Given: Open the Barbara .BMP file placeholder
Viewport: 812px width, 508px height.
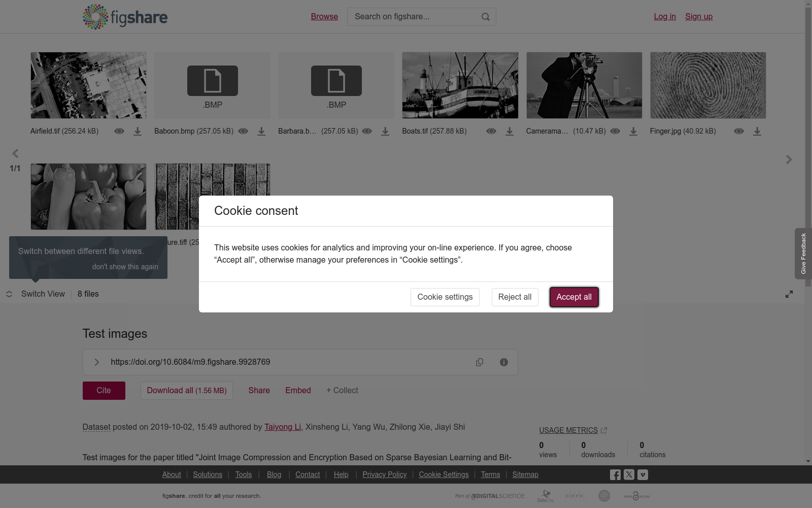Looking at the screenshot, I should (x=336, y=85).
